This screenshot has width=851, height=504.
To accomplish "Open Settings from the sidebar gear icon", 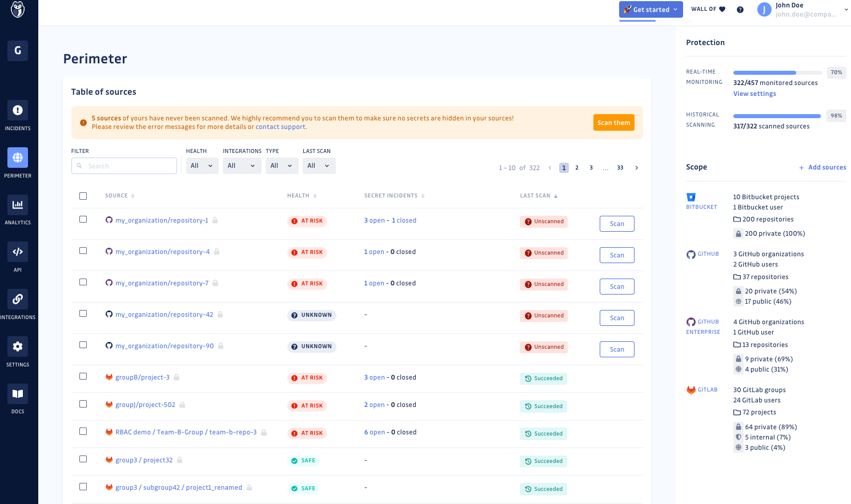I will pyautogui.click(x=18, y=350).
